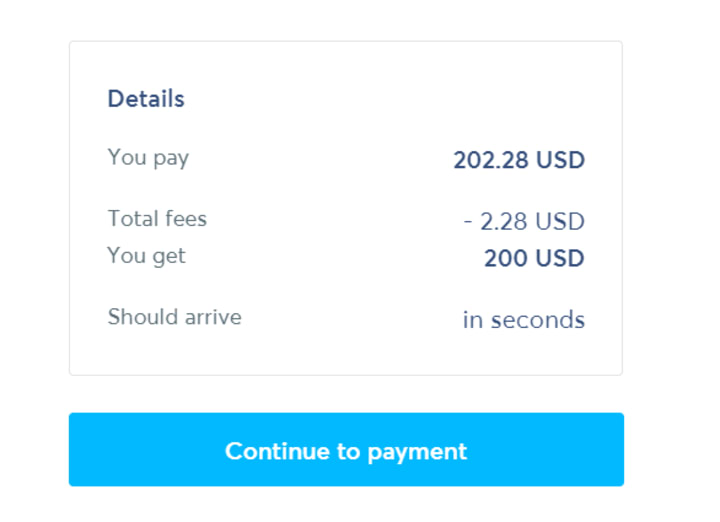
Task: Click the 2.28 fee number
Action: (x=504, y=221)
